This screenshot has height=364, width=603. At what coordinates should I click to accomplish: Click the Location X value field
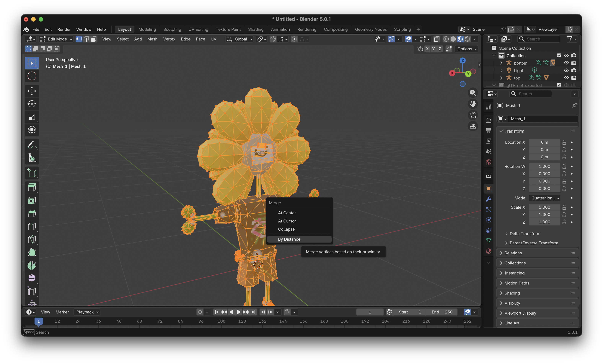(544, 142)
